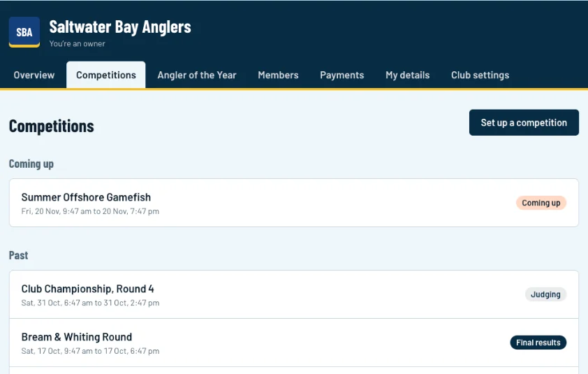Open Club settings tab
The width and height of the screenshot is (588, 374).
(x=480, y=75)
